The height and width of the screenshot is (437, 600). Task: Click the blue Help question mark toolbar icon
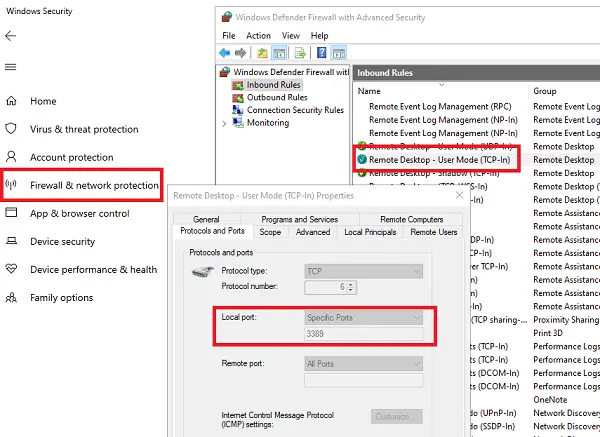322,52
